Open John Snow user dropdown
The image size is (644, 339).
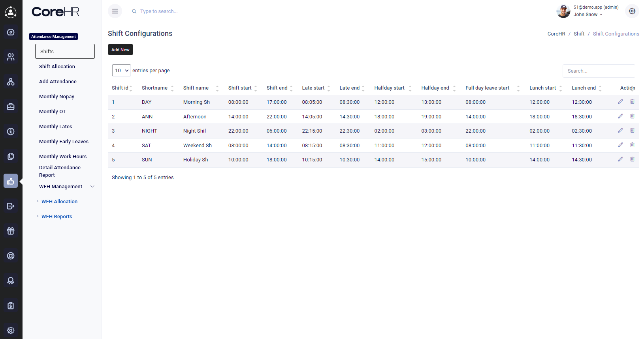click(x=588, y=15)
